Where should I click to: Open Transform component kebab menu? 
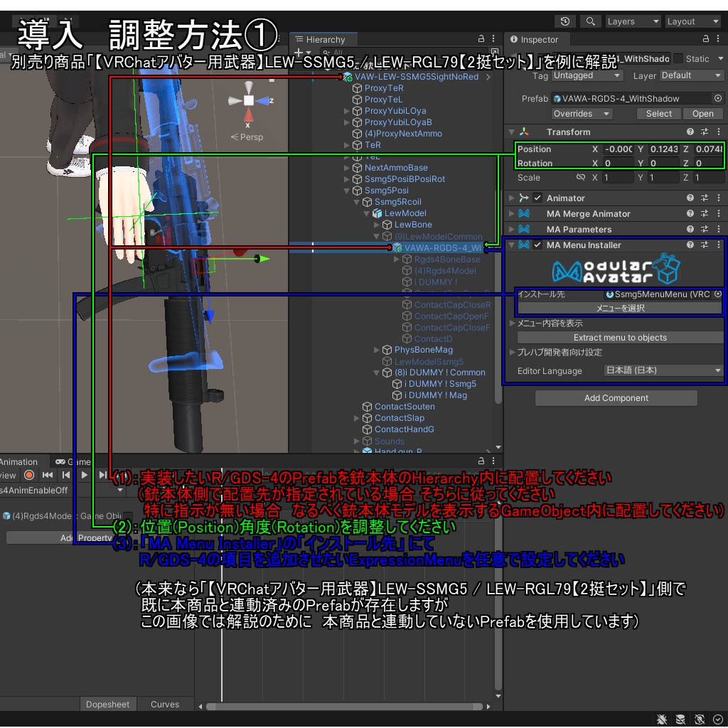[x=718, y=132]
